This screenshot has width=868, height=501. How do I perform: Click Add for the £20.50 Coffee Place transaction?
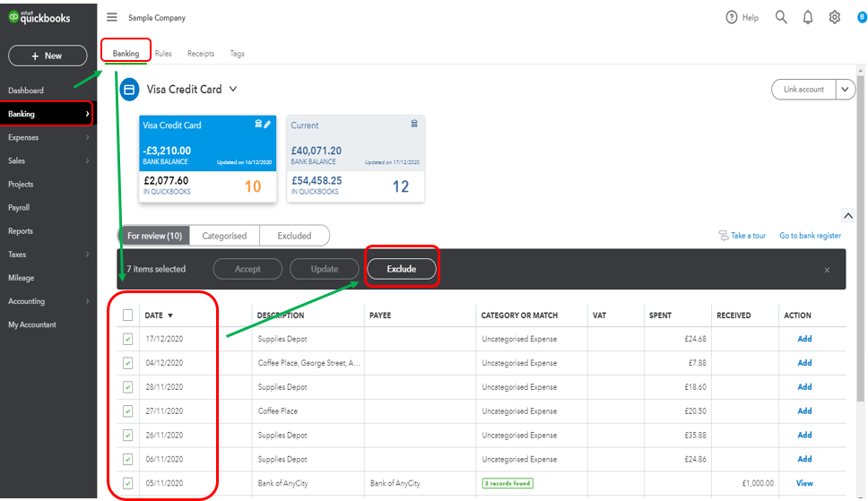point(804,411)
